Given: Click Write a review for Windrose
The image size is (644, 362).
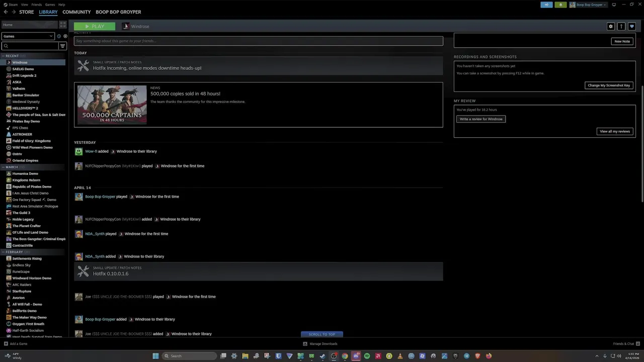Looking at the screenshot, I should click(x=481, y=119).
